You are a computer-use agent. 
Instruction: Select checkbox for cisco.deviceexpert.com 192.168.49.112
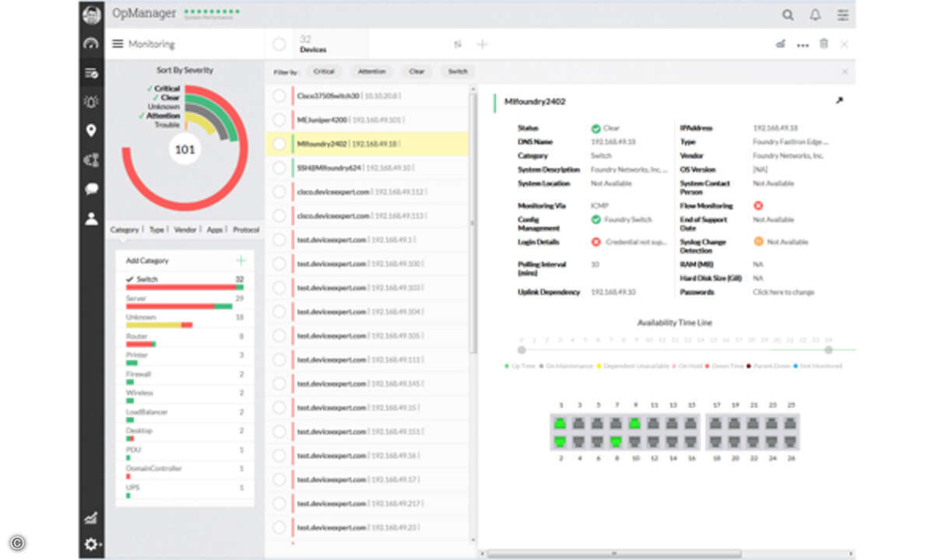(x=279, y=191)
